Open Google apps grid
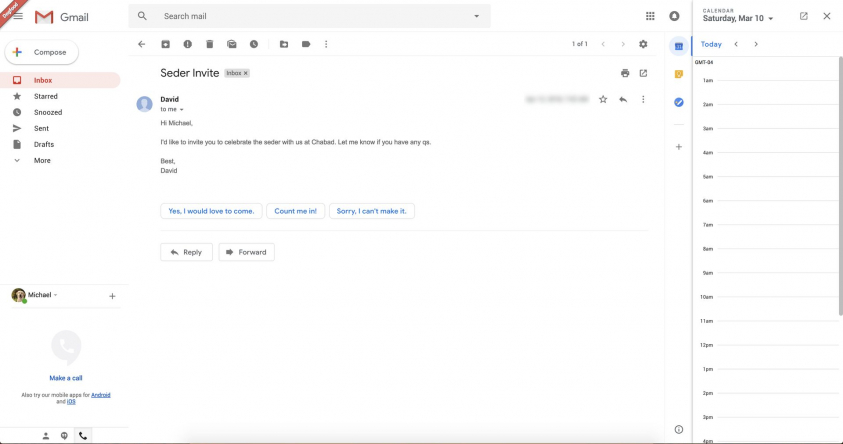Image resolution: width=843 pixels, height=444 pixels. pyautogui.click(x=650, y=16)
